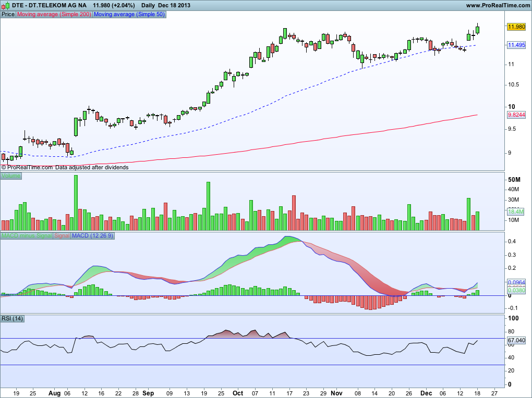Click the 100 RSI axis label

(x=513, y=318)
